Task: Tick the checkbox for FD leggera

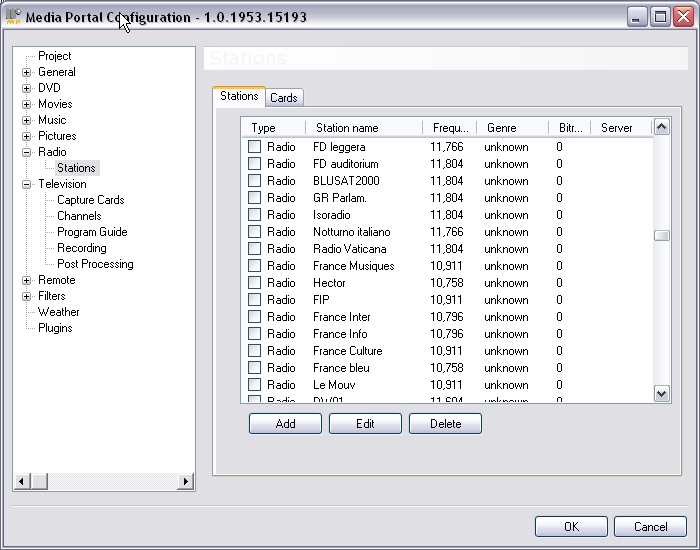Action: coord(254,146)
